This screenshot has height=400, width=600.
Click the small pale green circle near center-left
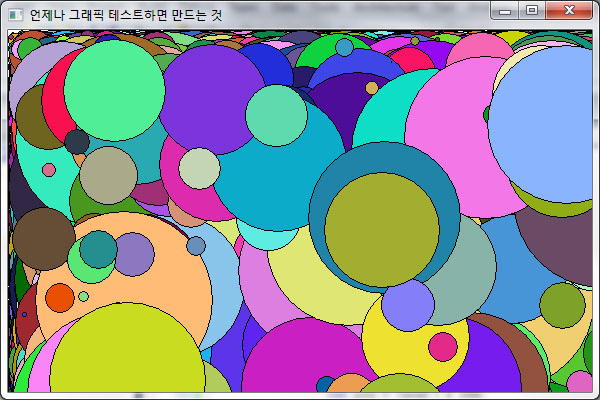[199, 168]
